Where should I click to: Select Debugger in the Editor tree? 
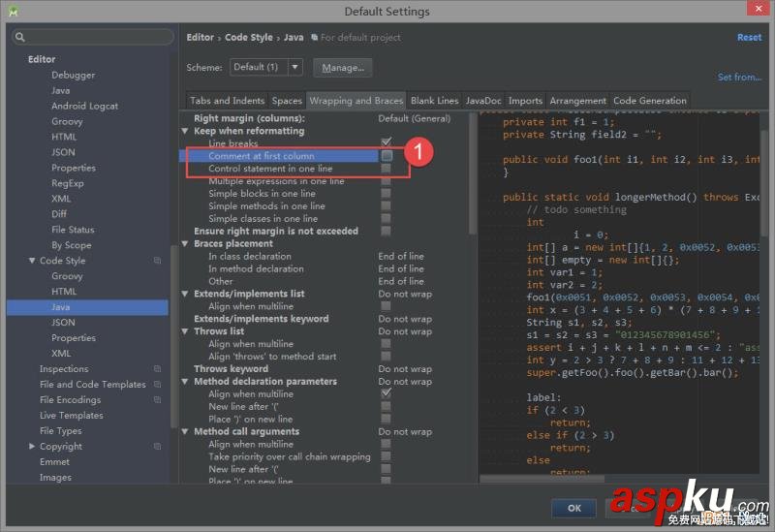(74, 76)
